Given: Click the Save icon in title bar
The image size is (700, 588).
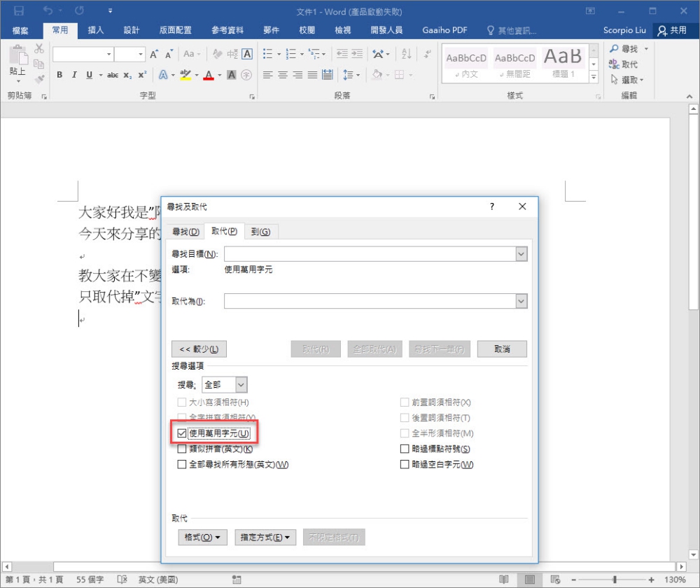Looking at the screenshot, I should [x=19, y=10].
